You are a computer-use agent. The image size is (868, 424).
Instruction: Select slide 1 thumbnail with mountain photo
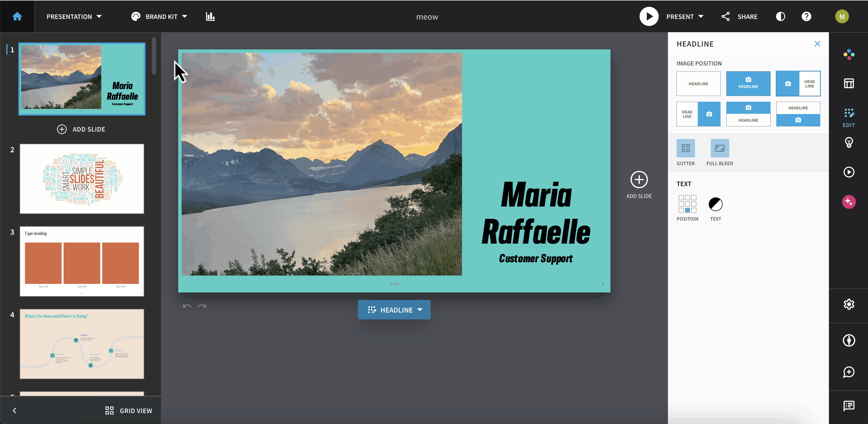coord(82,79)
